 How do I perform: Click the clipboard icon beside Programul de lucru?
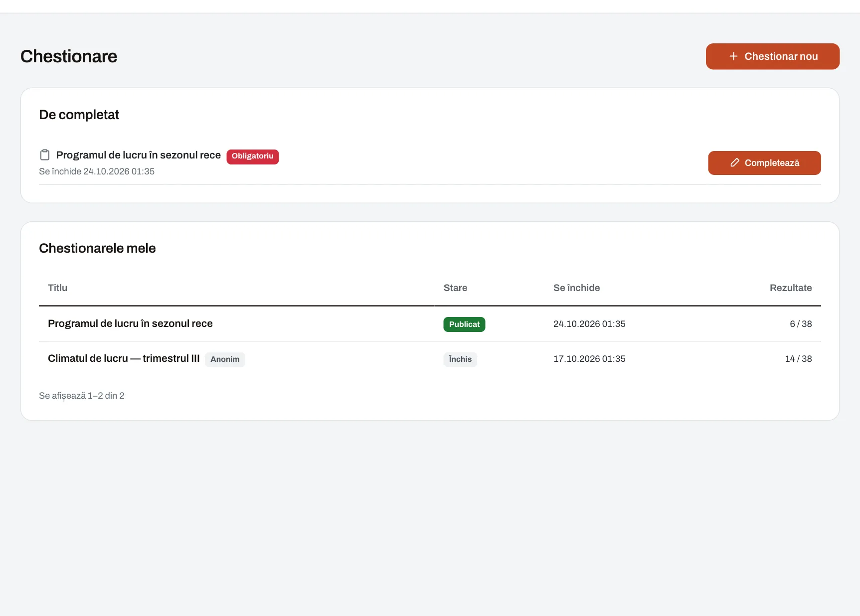coord(45,155)
